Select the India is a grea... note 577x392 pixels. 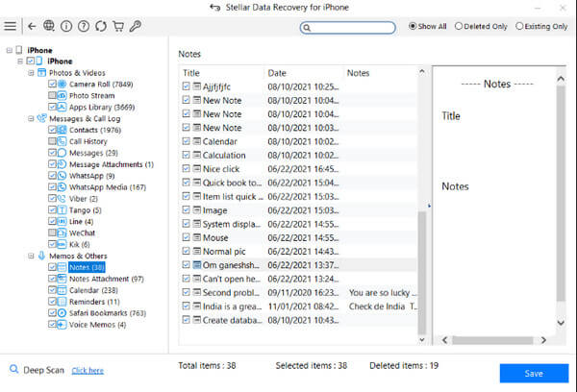(x=299, y=306)
